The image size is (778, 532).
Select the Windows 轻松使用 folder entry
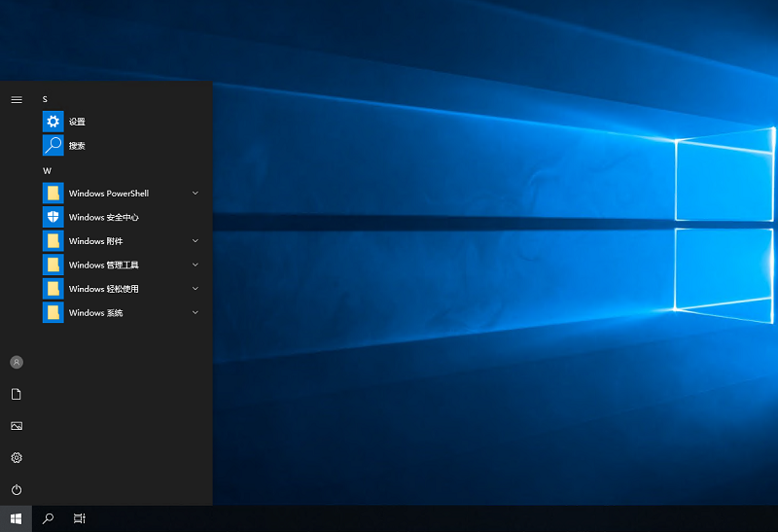coord(103,289)
